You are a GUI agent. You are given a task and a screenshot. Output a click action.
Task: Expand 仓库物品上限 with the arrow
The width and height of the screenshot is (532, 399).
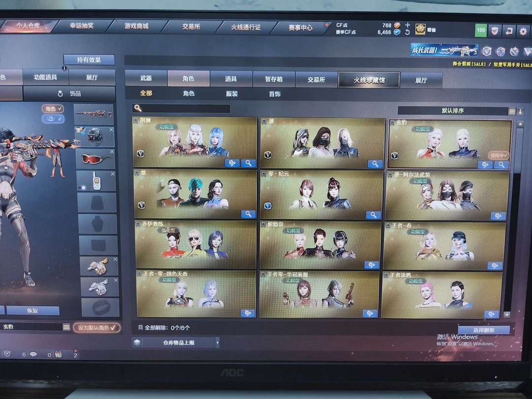click(218, 343)
